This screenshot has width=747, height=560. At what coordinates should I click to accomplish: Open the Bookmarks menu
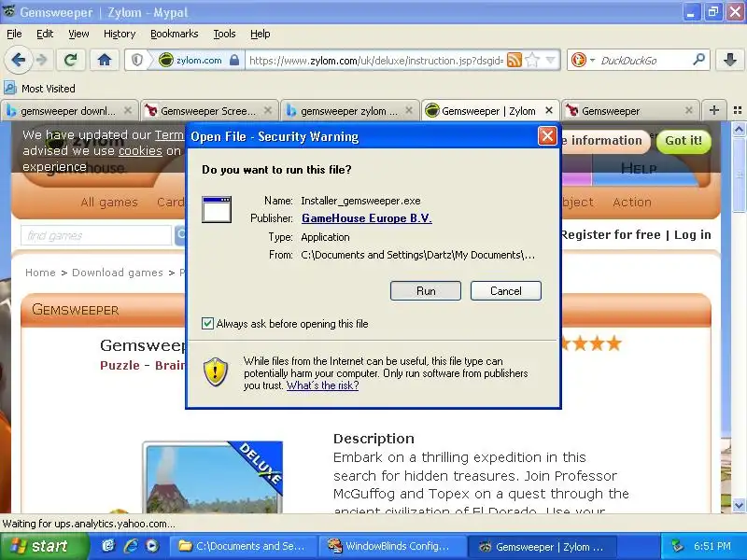pyautogui.click(x=175, y=34)
